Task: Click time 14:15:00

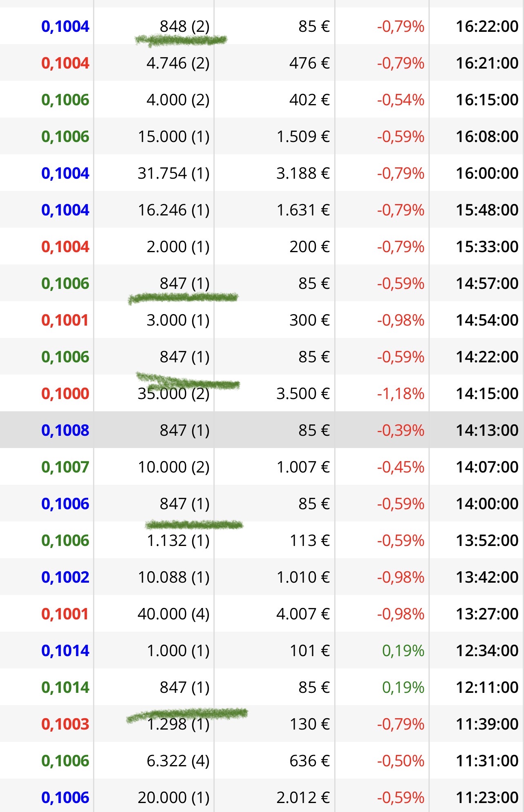Action: coord(487,394)
